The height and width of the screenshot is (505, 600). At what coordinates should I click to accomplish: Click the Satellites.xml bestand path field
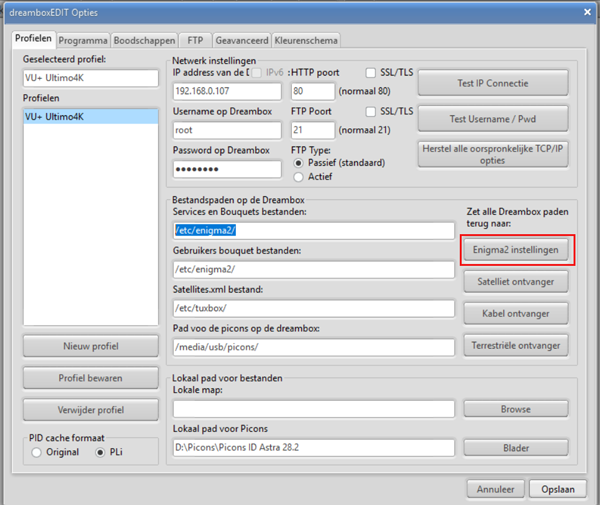(x=314, y=307)
